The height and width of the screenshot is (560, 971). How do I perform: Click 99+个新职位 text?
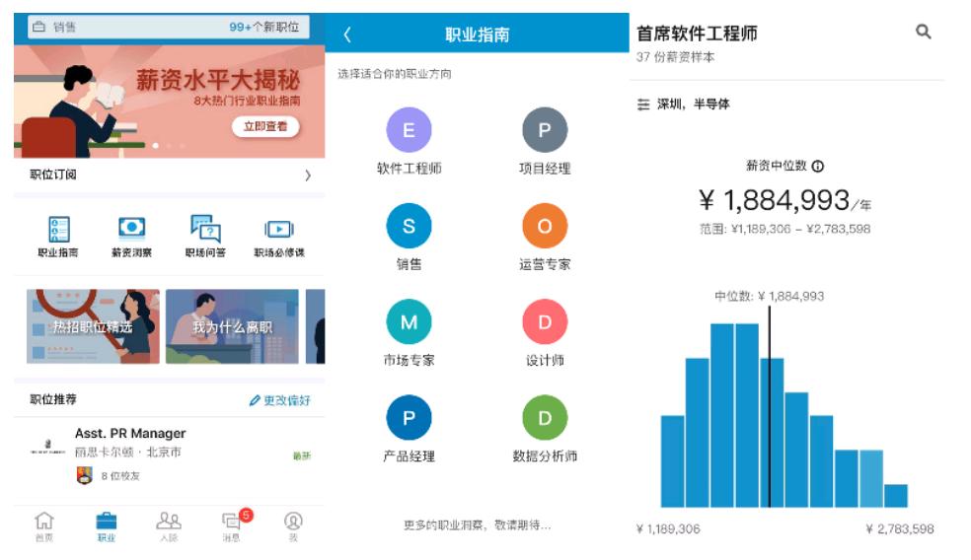[263, 27]
